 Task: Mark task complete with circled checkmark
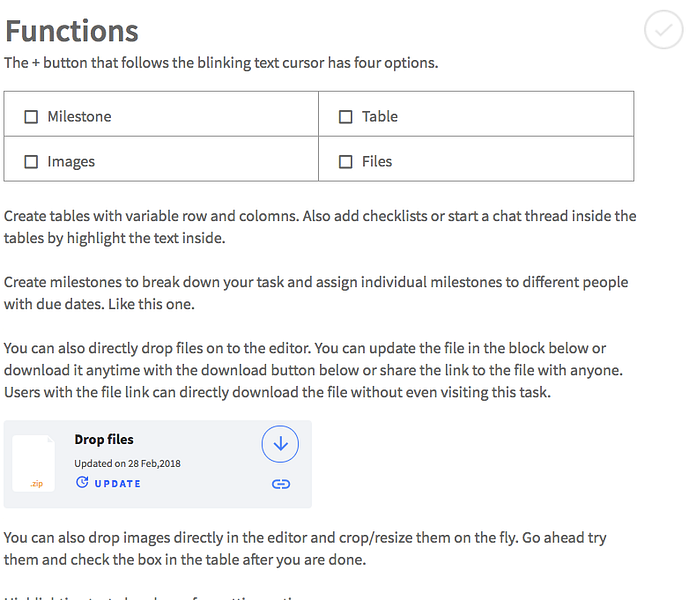tap(664, 30)
